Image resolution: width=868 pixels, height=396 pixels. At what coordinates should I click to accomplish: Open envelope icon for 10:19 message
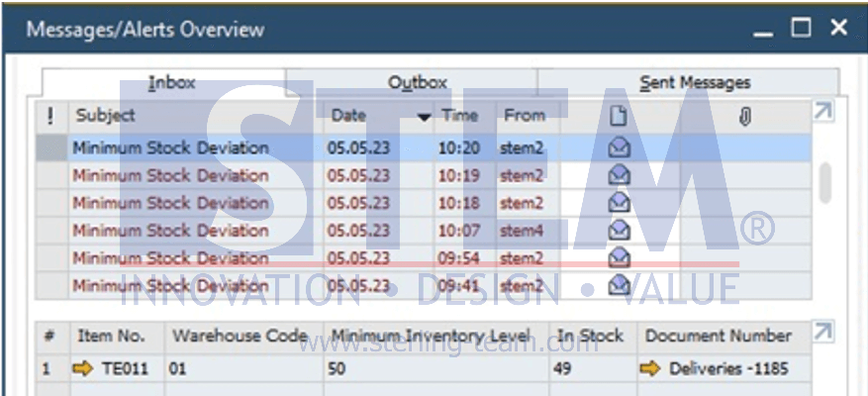coord(619,175)
